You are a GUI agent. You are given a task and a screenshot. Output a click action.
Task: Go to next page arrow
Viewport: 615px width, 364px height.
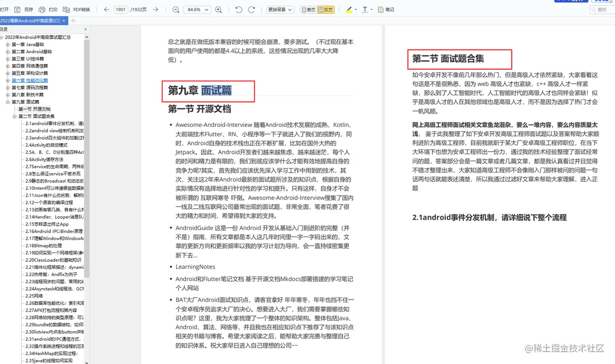pyautogui.click(x=155, y=9)
